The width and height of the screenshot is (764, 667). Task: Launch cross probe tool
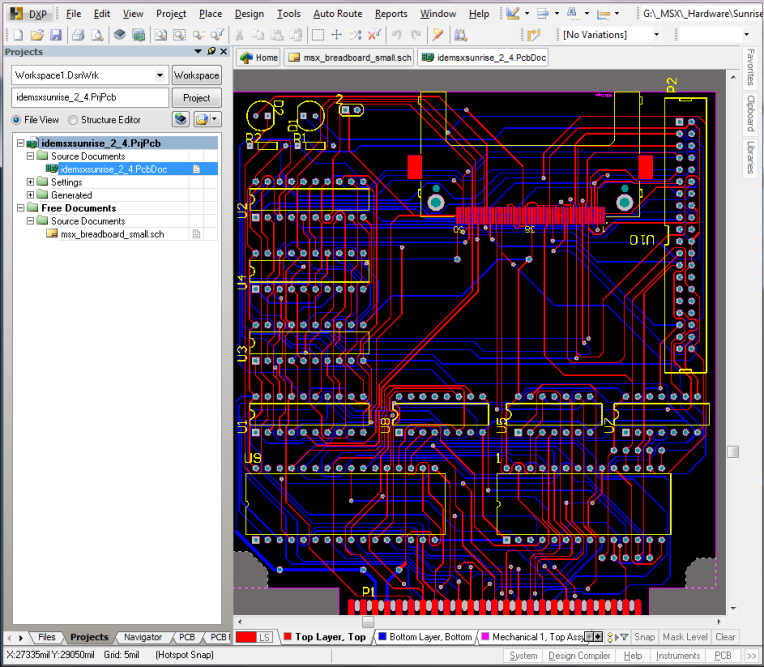(438, 35)
